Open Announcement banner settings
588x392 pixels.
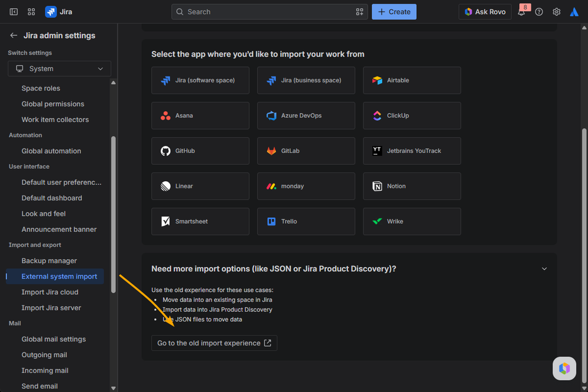[59, 229]
